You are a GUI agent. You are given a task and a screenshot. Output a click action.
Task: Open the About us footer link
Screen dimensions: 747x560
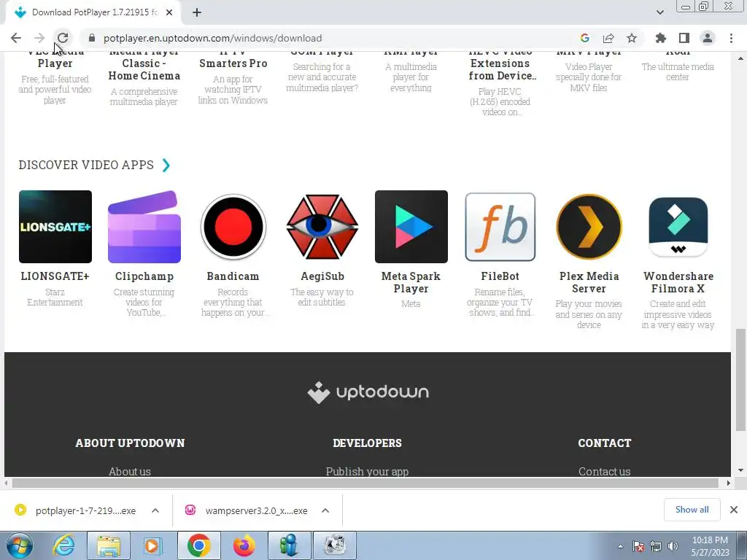[130, 472]
